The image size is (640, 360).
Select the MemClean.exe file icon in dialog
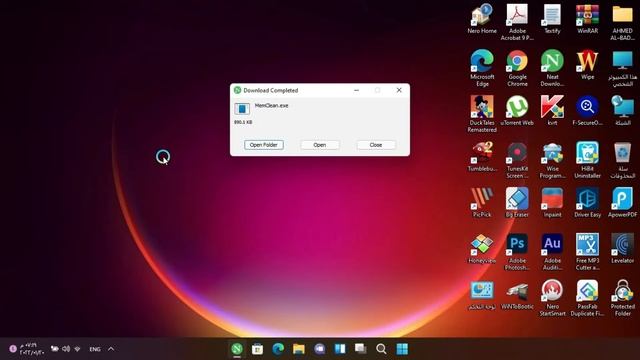[x=242, y=109]
